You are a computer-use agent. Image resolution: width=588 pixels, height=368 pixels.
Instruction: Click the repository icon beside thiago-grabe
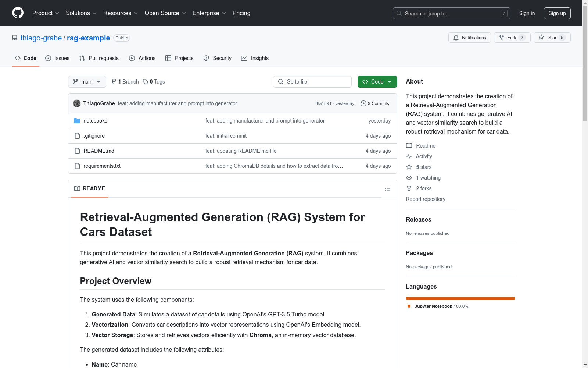click(15, 38)
